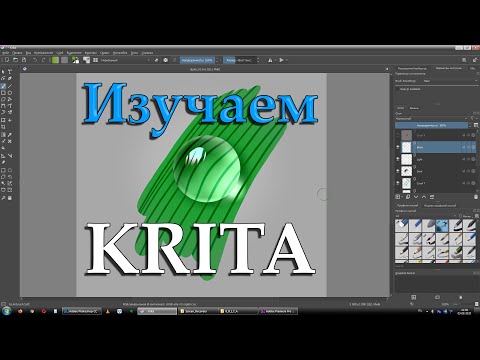Screen dimensions: 480x360
Task: Hide the highlighted selected layer
Action: pos(398,147)
